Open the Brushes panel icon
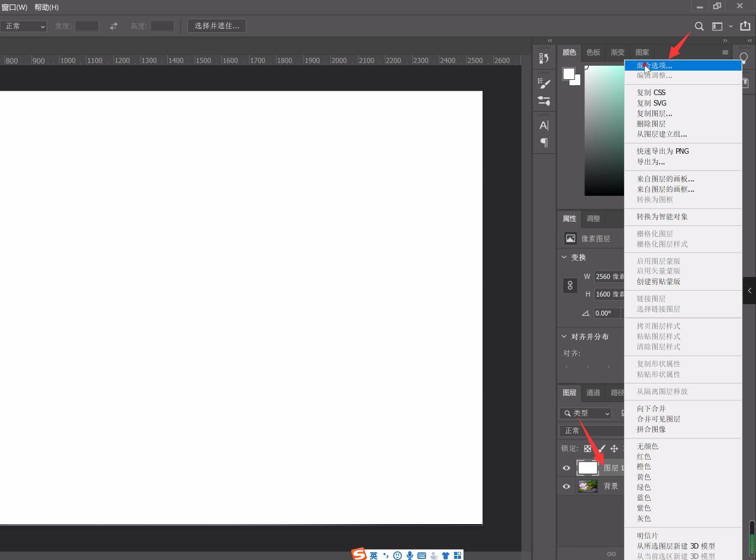The width and height of the screenshot is (756, 560). pyautogui.click(x=544, y=101)
